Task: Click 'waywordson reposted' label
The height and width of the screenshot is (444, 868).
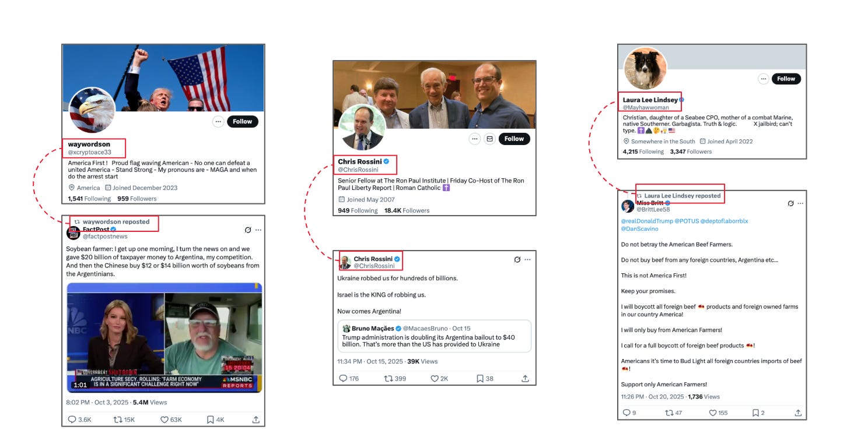Action: pyautogui.click(x=116, y=222)
